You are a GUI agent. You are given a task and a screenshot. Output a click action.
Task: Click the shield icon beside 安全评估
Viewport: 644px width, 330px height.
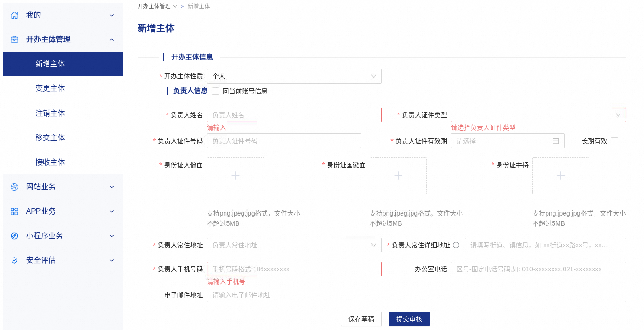[x=14, y=260]
